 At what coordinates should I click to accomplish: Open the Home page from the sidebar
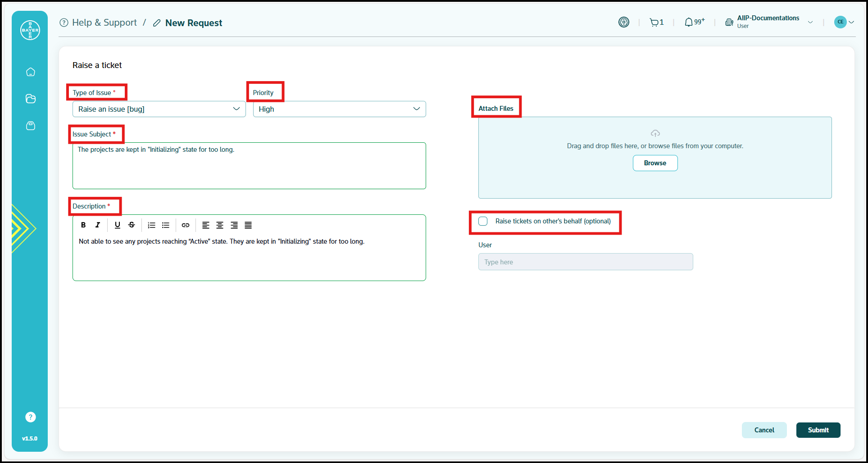click(x=30, y=72)
